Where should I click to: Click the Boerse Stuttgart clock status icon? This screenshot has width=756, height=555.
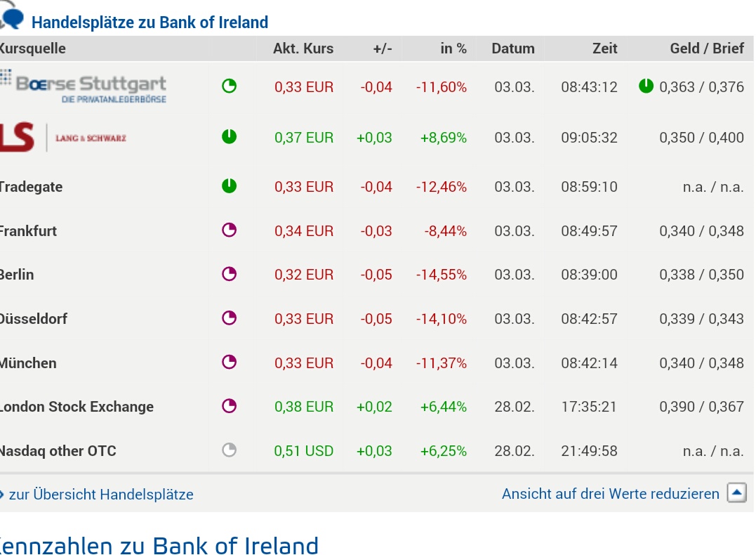click(229, 86)
